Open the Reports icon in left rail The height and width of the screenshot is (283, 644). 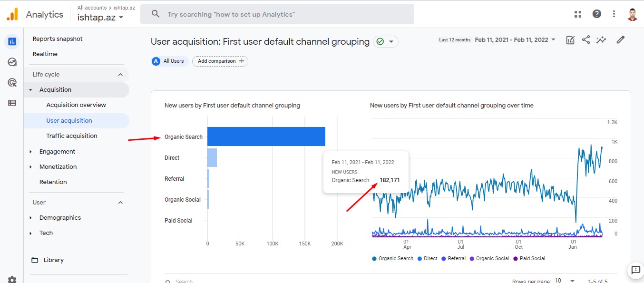tap(12, 41)
